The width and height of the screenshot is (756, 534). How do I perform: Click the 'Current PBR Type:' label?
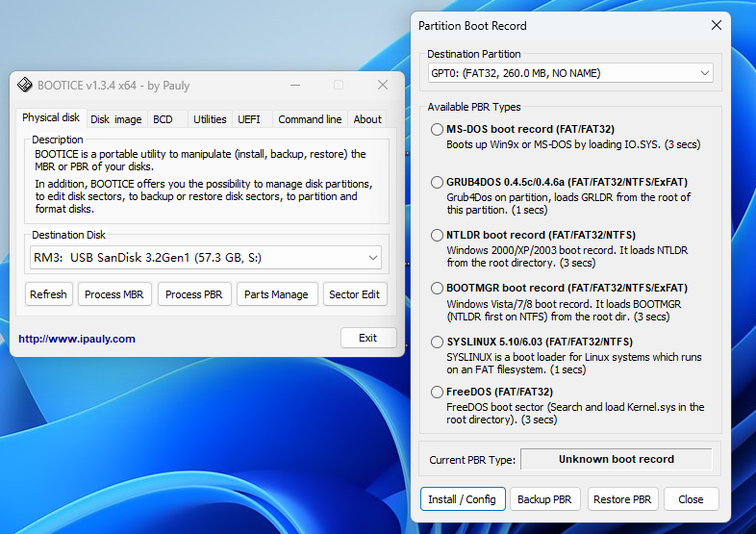coord(472,460)
